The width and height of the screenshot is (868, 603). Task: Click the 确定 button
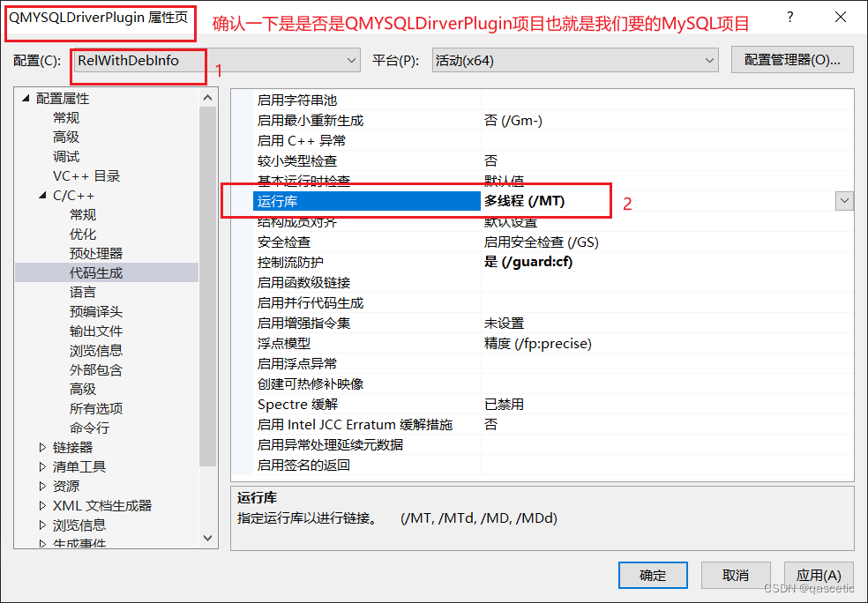click(x=653, y=576)
